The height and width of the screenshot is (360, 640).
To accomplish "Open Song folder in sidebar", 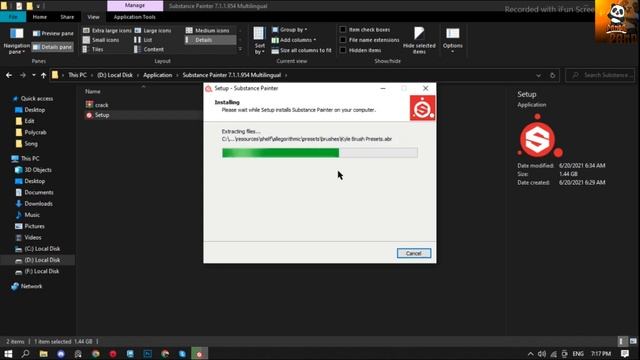I will [31, 144].
